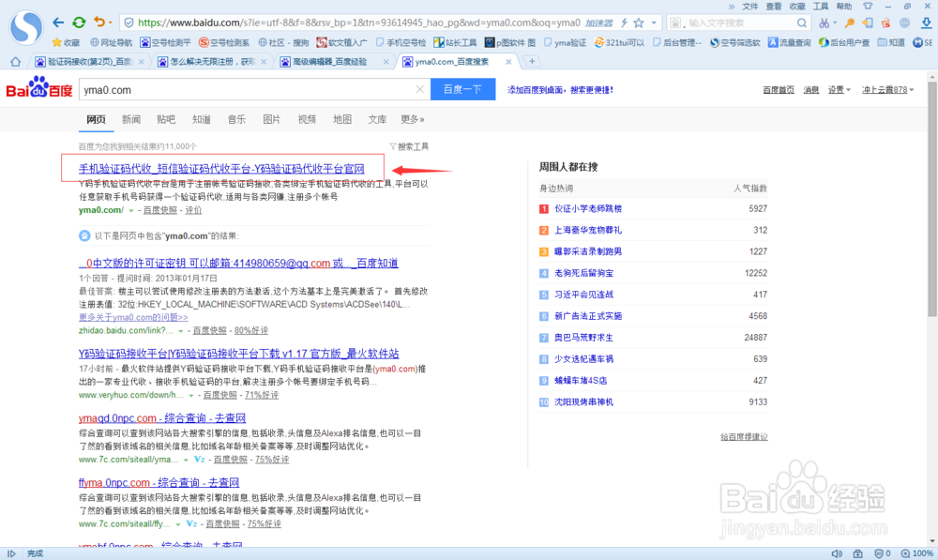Image resolution: width=938 pixels, height=560 pixels.
Task: Open the 冲上云霄878 account dropdown
Action: [x=887, y=90]
